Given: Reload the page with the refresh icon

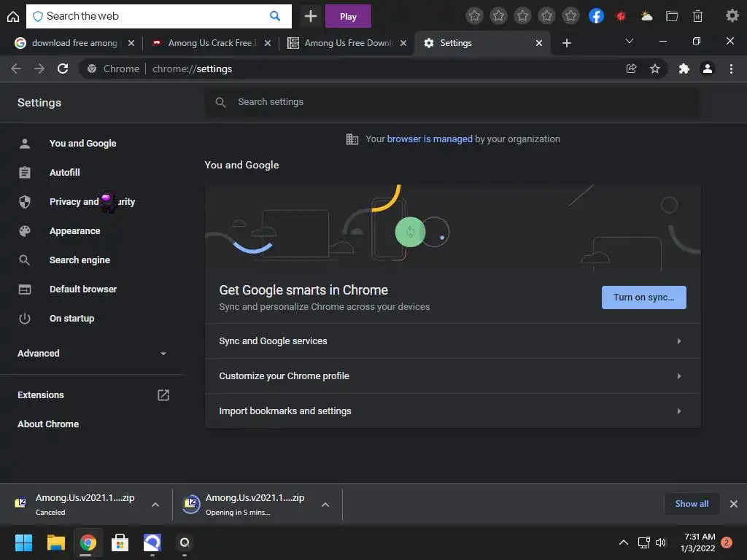Looking at the screenshot, I should point(63,69).
